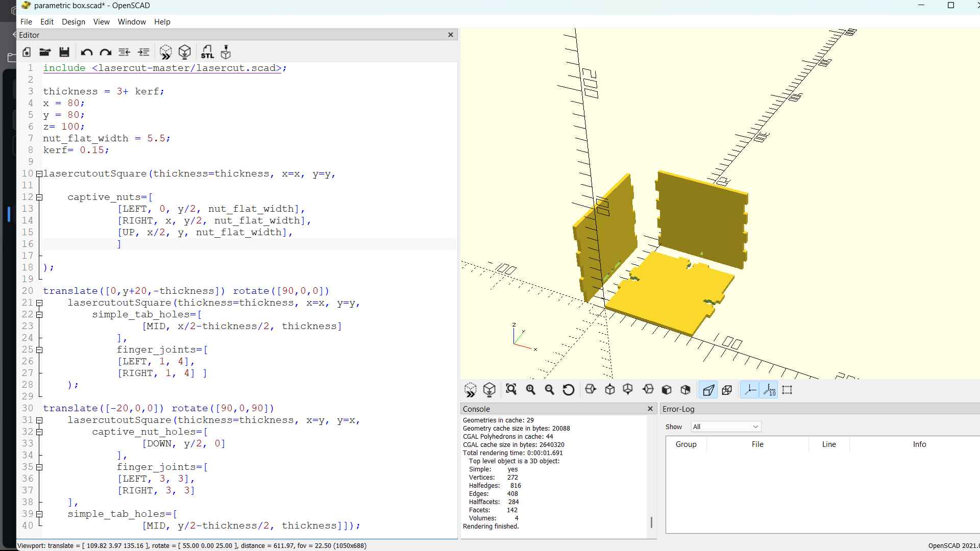Open the View menu
The image size is (980, 551).
[101, 22]
